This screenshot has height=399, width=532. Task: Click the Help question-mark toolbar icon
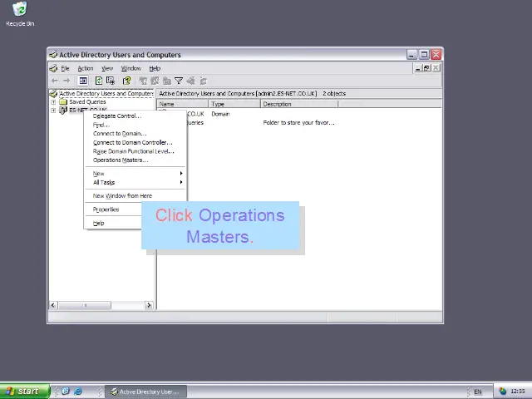click(x=127, y=81)
